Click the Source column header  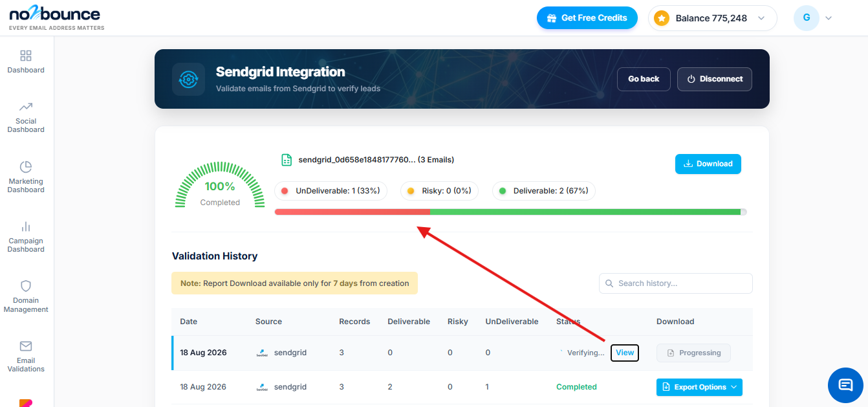[x=268, y=322]
